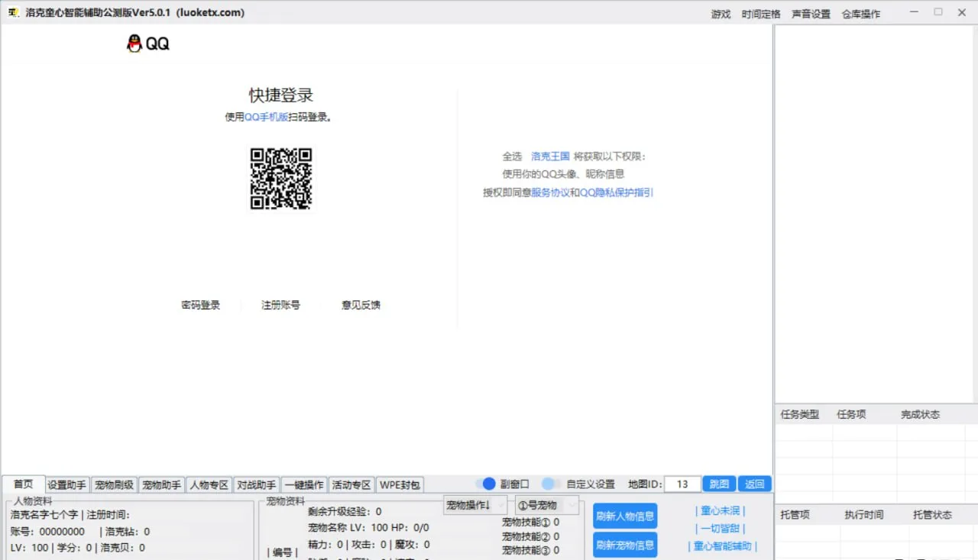The height and width of the screenshot is (560, 978).
Task: Open the 声音设置 menu
Action: point(811,14)
